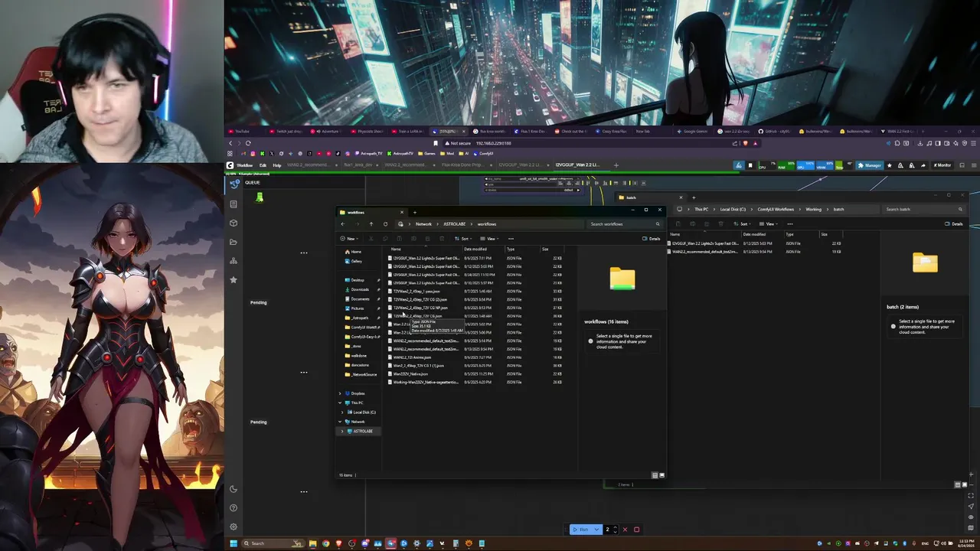Image resolution: width=980 pixels, height=551 pixels.
Task: Go up one folder in workflows explorer
Action: pyautogui.click(x=371, y=224)
